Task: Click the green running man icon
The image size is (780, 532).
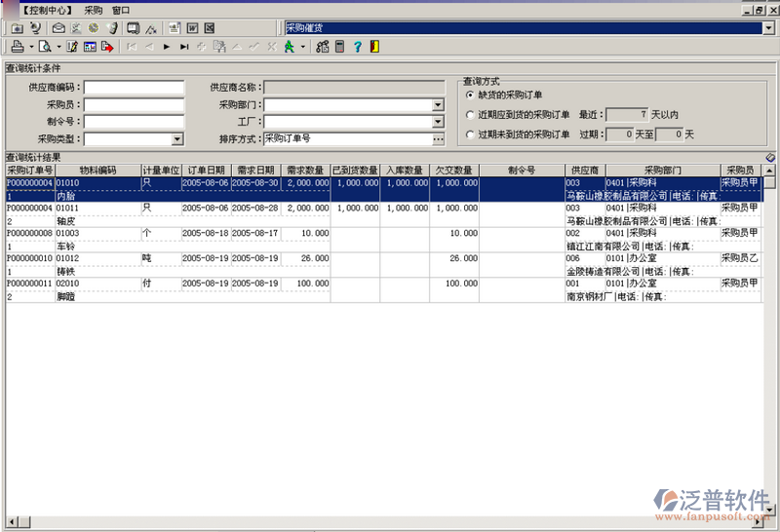Action: pos(289,46)
